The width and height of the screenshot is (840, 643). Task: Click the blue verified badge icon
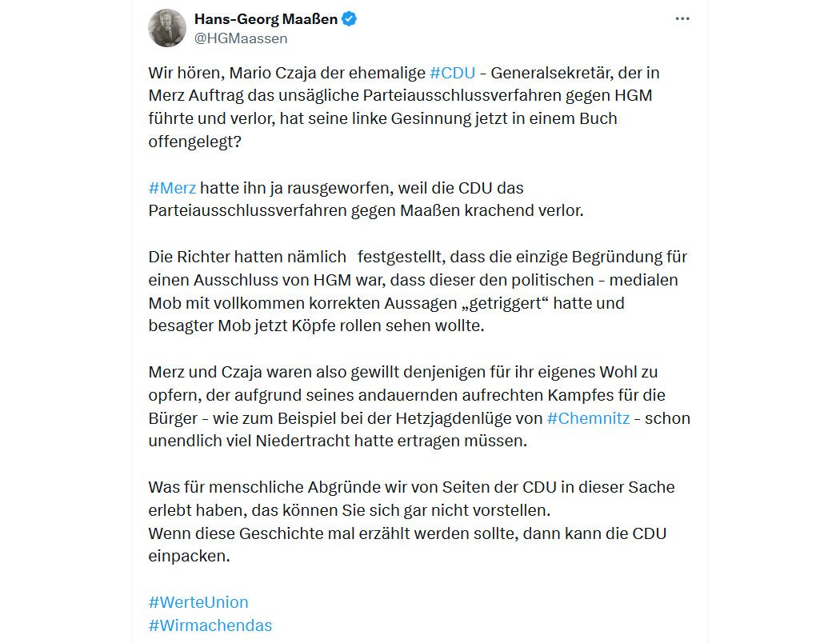pyautogui.click(x=350, y=18)
